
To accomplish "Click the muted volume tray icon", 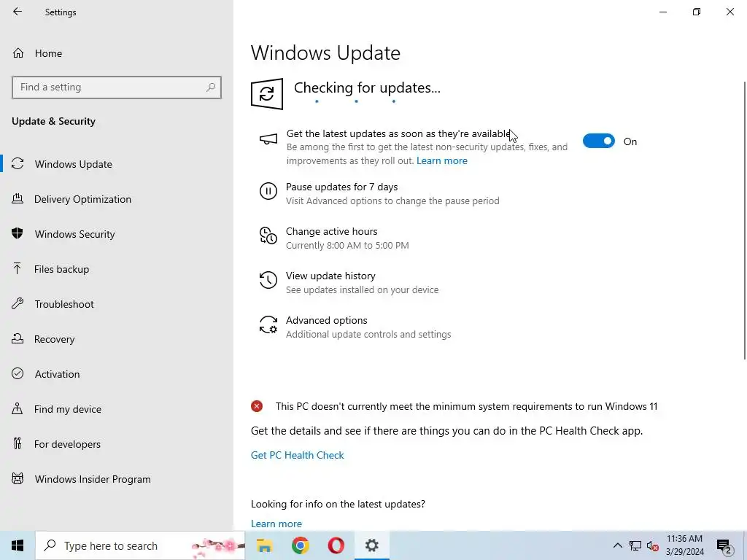I will (653, 545).
